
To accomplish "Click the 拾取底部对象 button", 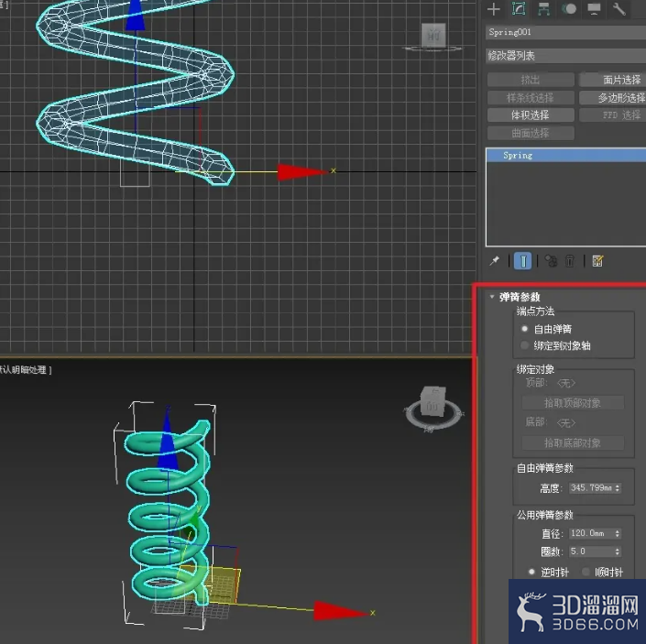I will tap(573, 442).
